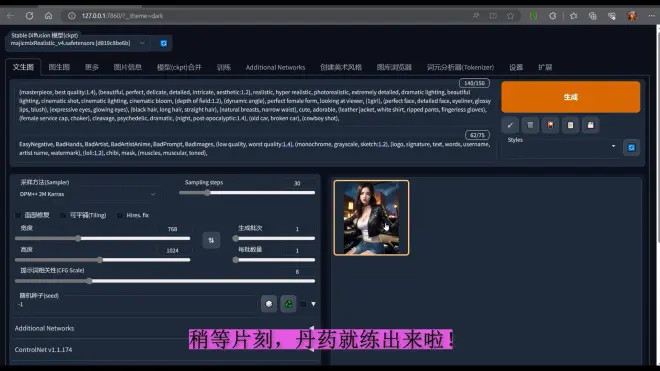Toggle the Tiling checkbox
The width and height of the screenshot is (660, 371).
[63, 216]
